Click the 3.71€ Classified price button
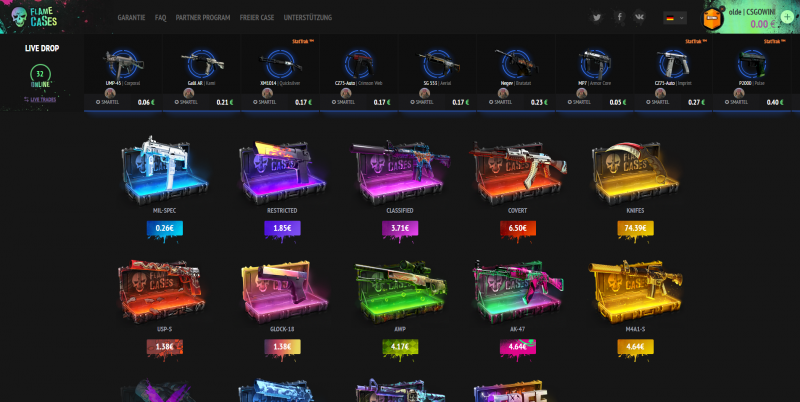This screenshot has width=800, height=402. click(400, 228)
